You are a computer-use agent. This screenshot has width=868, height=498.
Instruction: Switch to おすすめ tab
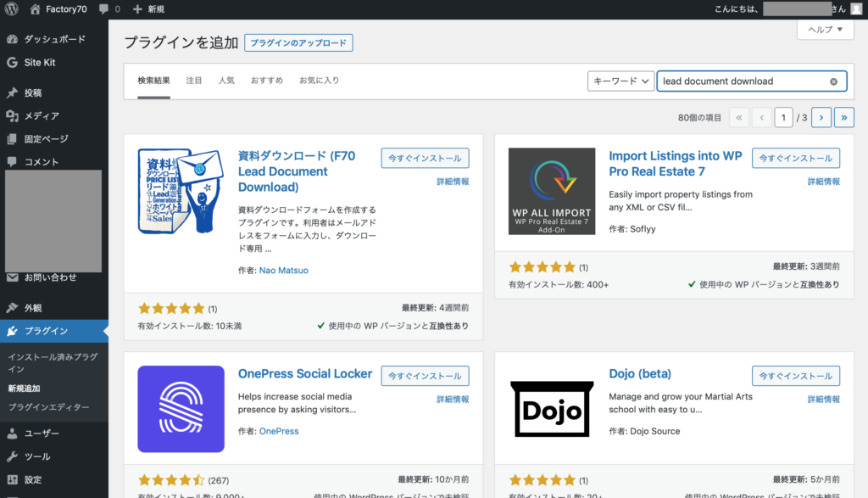[x=267, y=81]
